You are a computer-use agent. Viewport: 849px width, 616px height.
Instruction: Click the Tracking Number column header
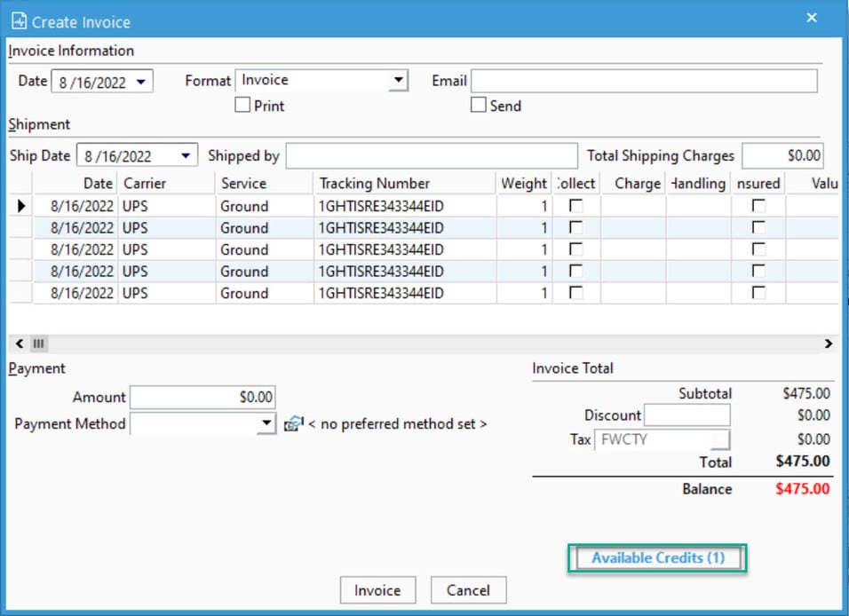(373, 183)
